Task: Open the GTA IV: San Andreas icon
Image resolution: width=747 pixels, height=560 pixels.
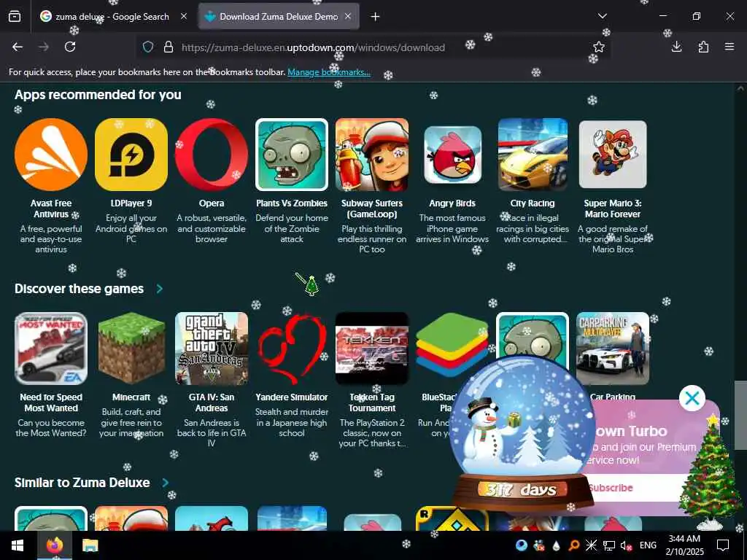Action: (x=212, y=349)
